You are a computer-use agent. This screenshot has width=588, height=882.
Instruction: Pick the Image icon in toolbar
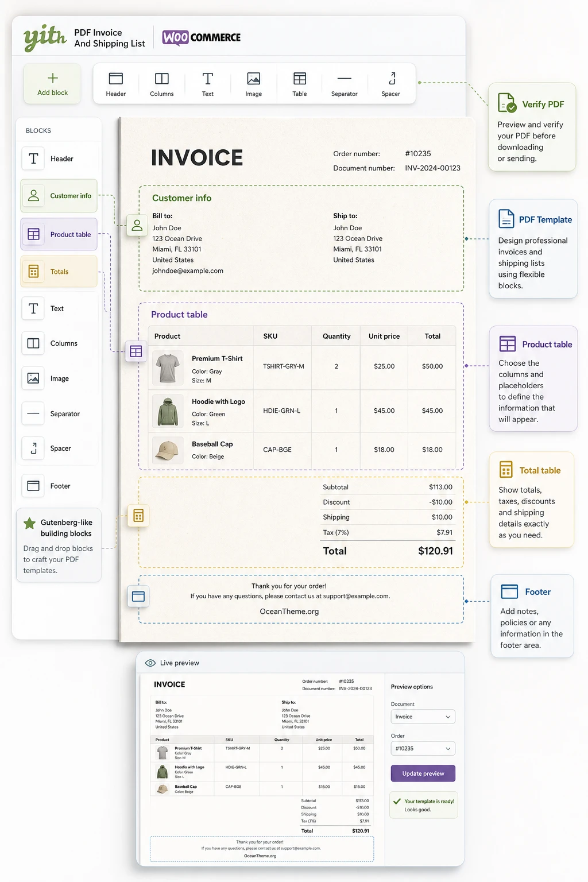click(254, 79)
